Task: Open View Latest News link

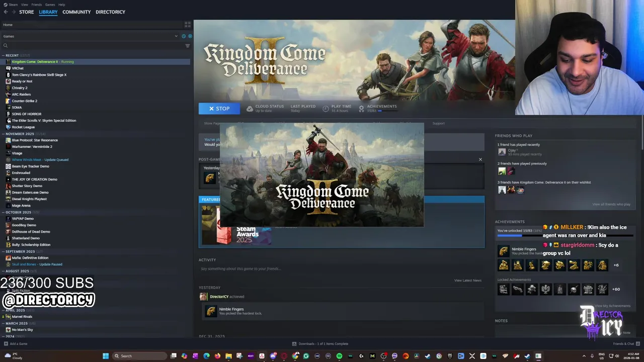Action: 468,281
